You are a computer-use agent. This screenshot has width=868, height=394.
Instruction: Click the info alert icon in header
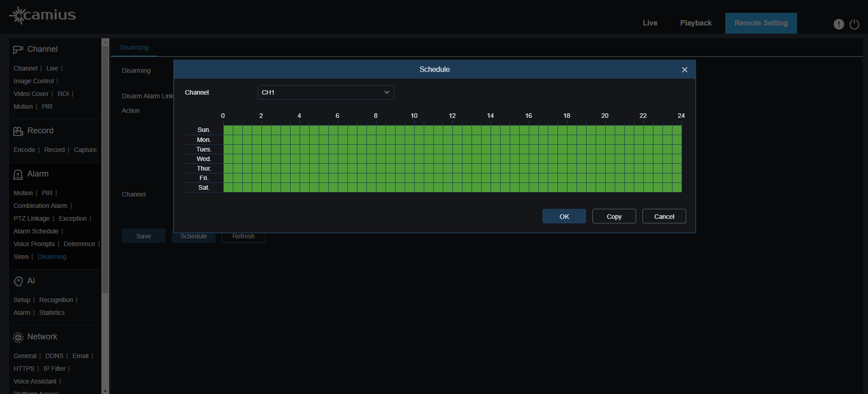pos(838,24)
